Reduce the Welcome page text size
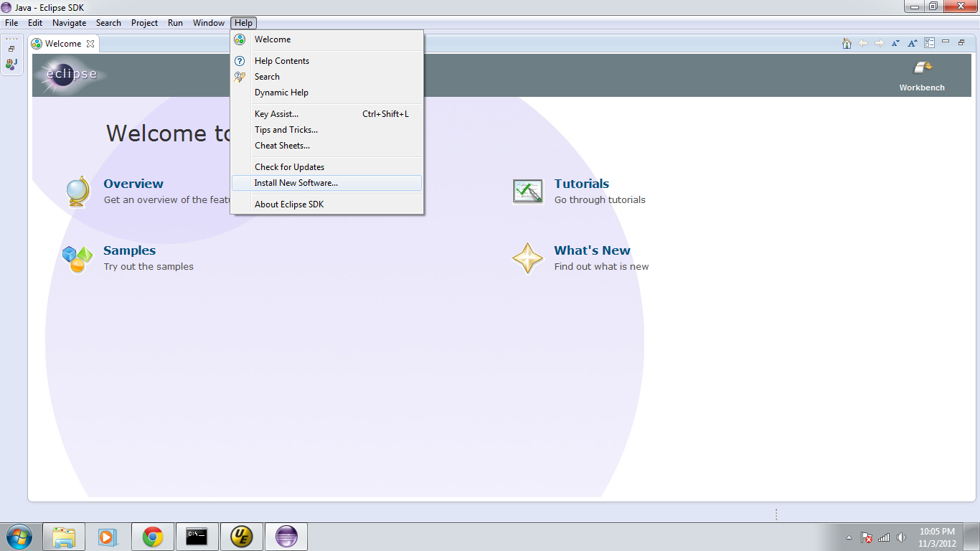Viewport: 980px width, 551px height. point(895,43)
